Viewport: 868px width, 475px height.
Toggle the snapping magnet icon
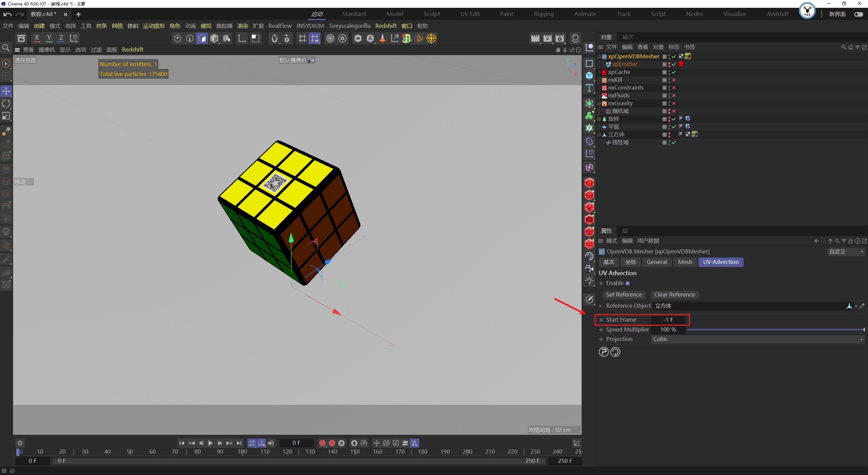click(x=275, y=38)
